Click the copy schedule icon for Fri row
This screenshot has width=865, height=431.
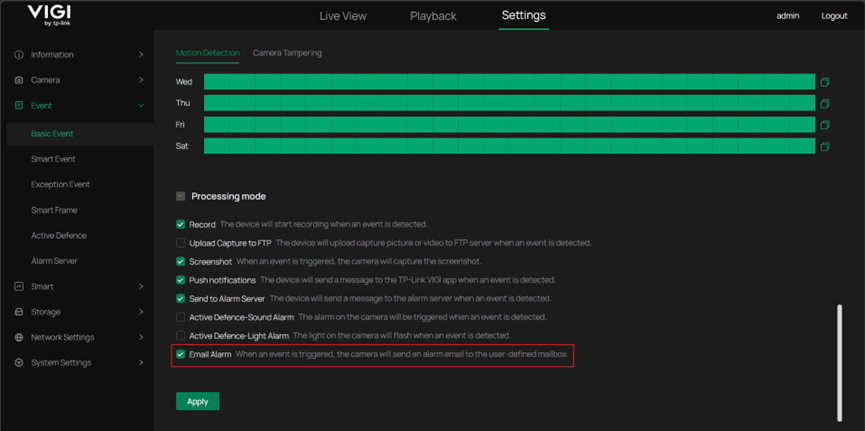click(x=825, y=125)
